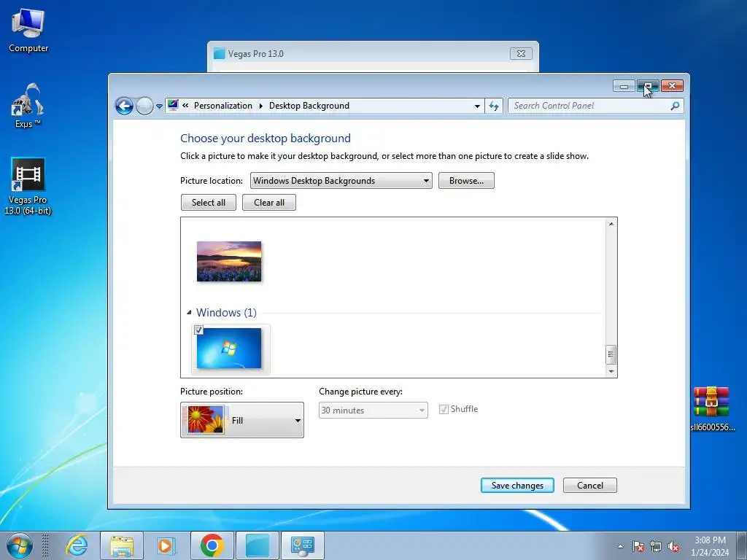Open the Action Center flag icon

(638, 546)
